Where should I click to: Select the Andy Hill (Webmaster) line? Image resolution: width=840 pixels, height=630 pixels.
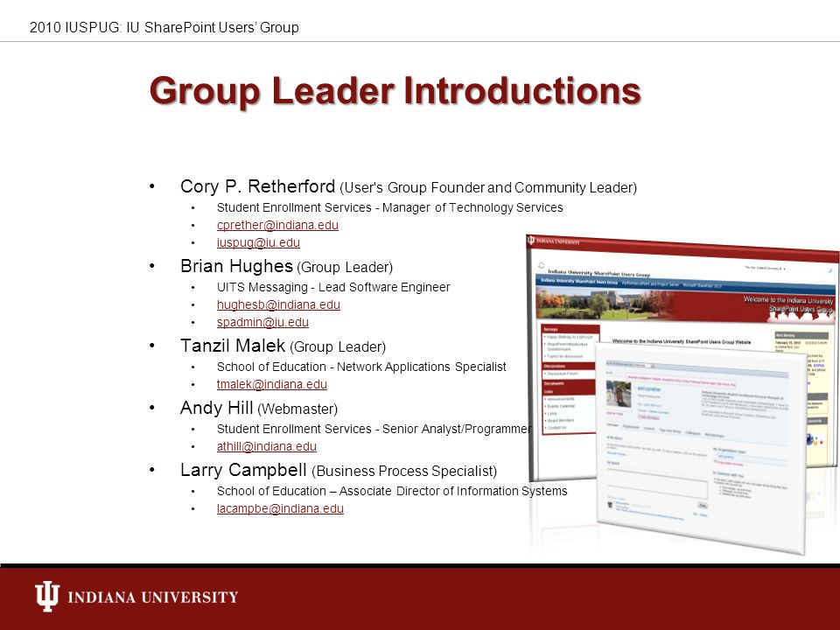tap(259, 409)
